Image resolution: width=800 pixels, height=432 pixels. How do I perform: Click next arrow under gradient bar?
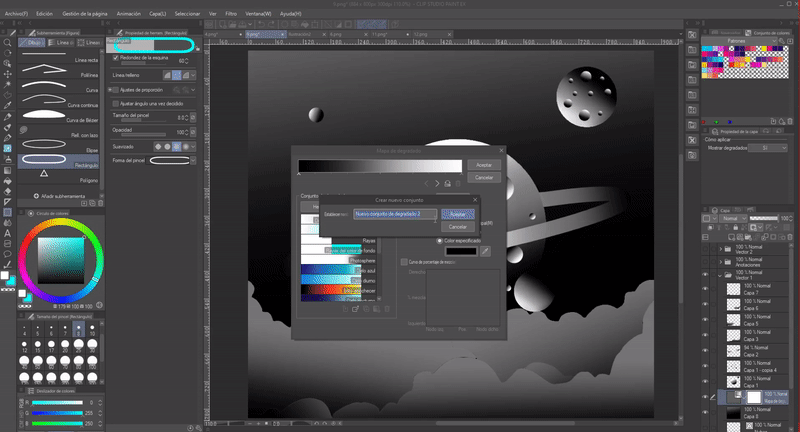coord(435,183)
